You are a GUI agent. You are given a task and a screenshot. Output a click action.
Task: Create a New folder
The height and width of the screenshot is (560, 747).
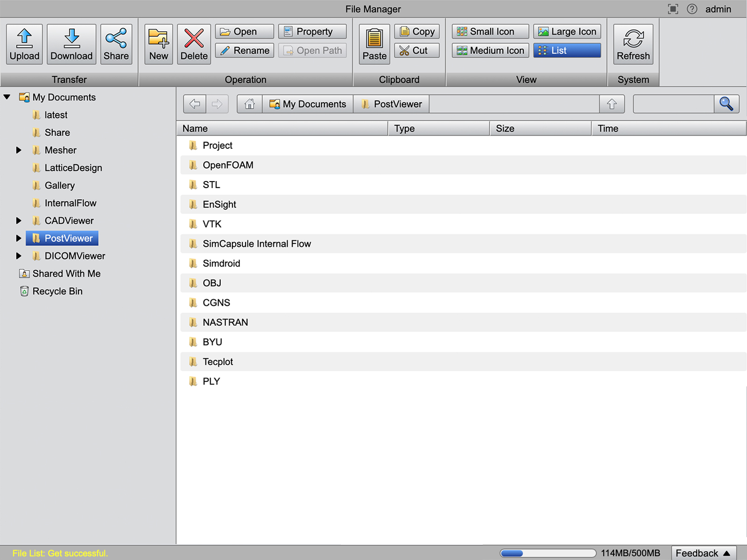(159, 44)
